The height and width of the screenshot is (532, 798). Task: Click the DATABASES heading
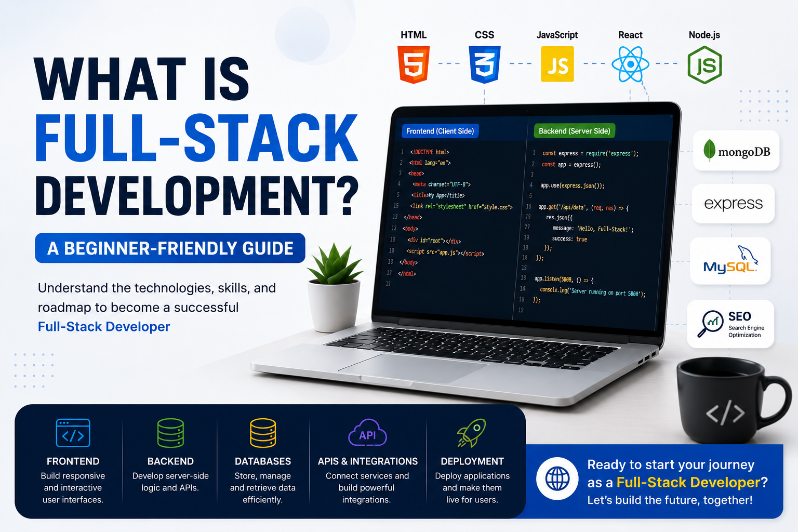[x=263, y=461]
